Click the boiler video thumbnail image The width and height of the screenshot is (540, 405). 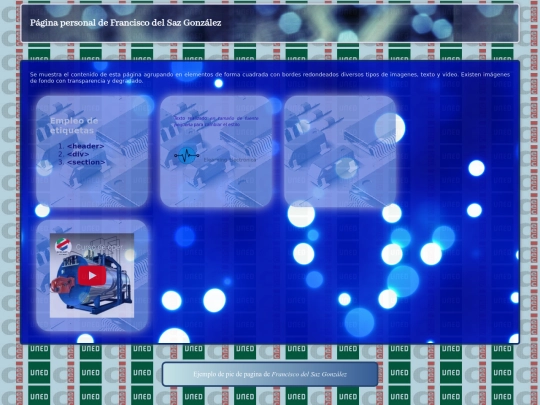(92, 276)
